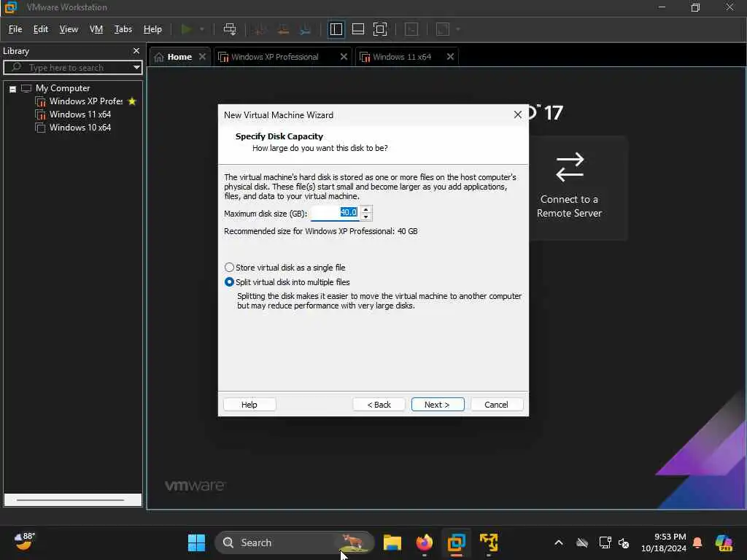747x560 pixels.
Task: Click the muted volume tray icon
Action: [624, 542]
